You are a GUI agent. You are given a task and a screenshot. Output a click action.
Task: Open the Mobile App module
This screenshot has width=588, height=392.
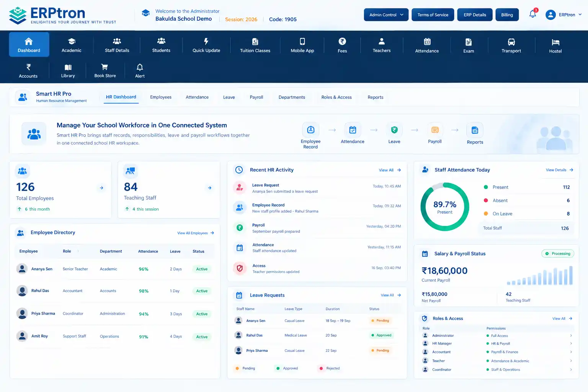point(302,45)
